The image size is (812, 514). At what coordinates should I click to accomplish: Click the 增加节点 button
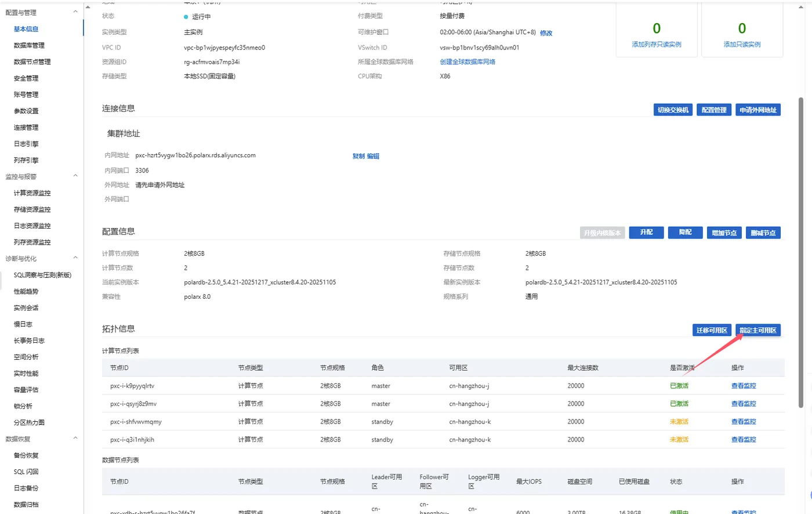pos(724,233)
